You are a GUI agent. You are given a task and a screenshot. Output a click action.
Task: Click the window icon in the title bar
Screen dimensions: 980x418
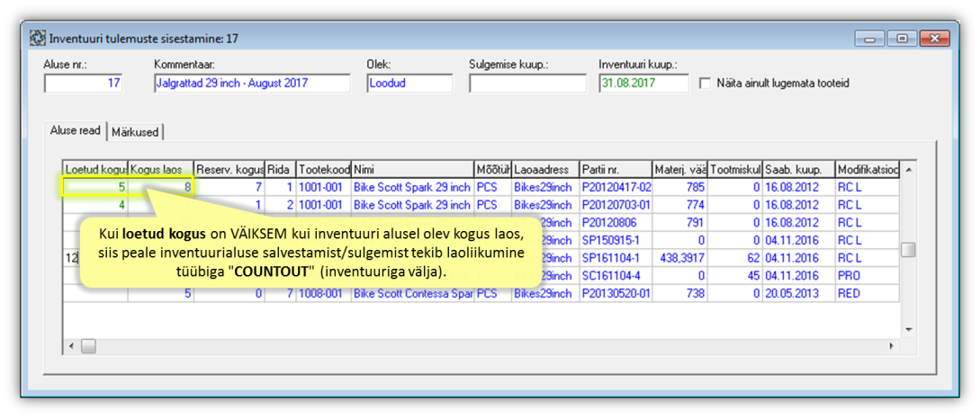pos(38,39)
